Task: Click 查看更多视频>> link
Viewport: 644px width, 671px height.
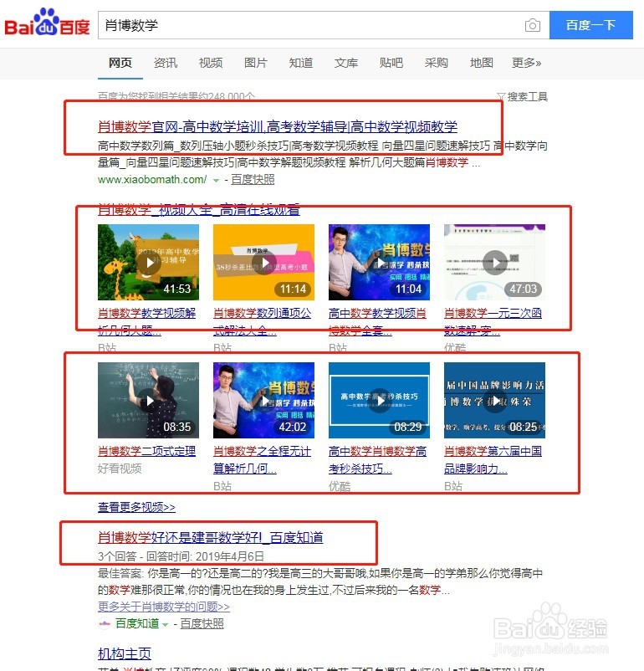Action: tap(136, 507)
